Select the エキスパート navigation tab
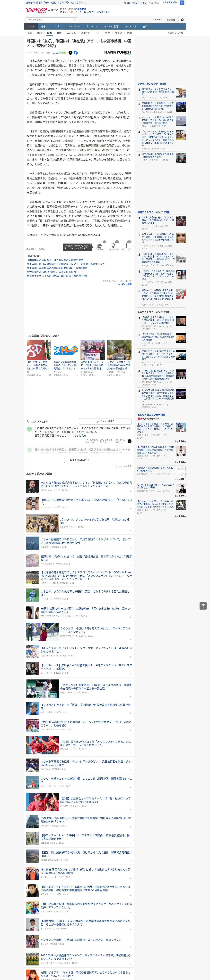 click(72, 27)
